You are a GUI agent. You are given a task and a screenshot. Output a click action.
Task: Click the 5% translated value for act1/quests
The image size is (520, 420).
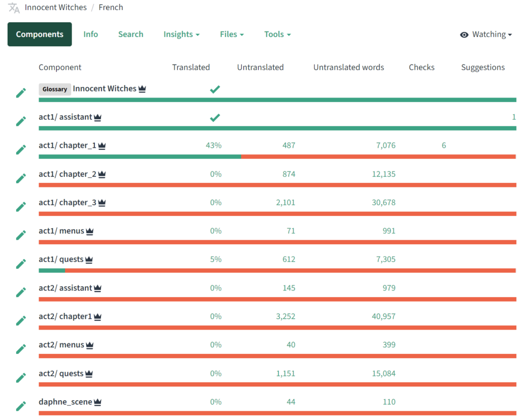[x=216, y=260]
